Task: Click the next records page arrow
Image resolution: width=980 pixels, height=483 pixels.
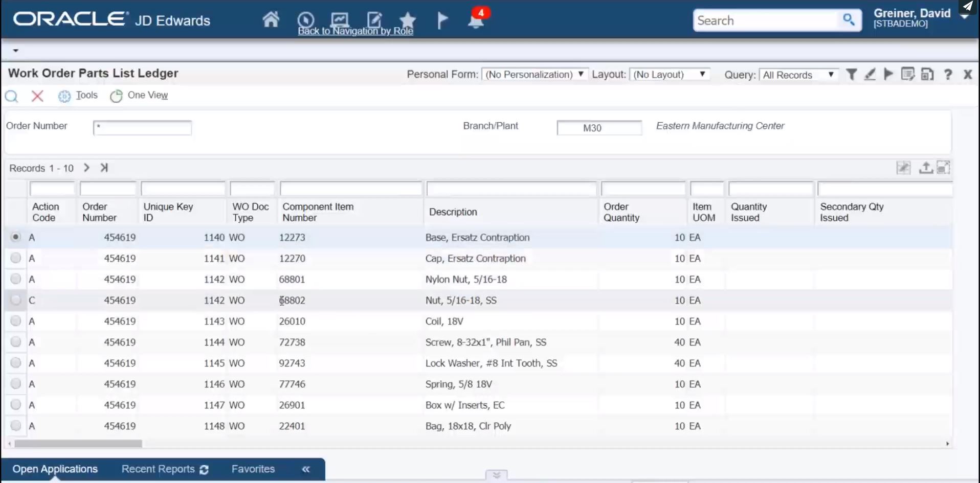Action: tap(86, 168)
